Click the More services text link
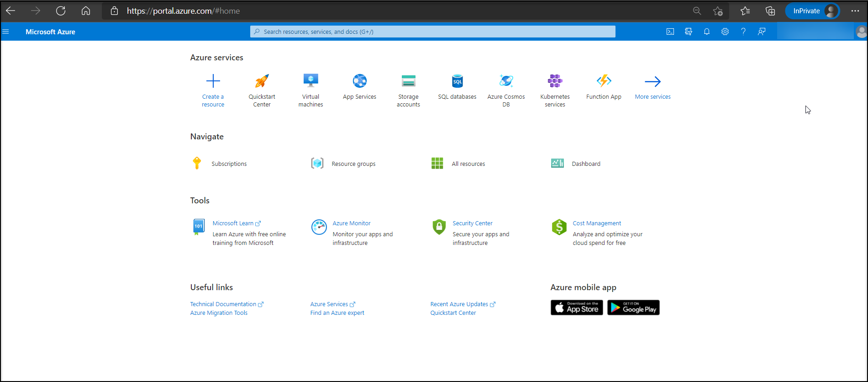Viewport: 868px width, 382px height. pos(653,97)
